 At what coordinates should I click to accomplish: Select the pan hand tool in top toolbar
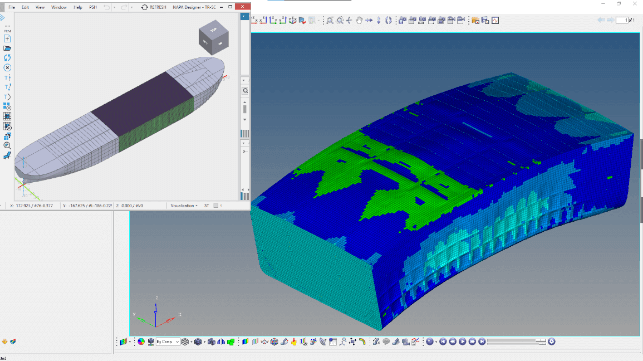pyautogui.click(x=359, y=20)
